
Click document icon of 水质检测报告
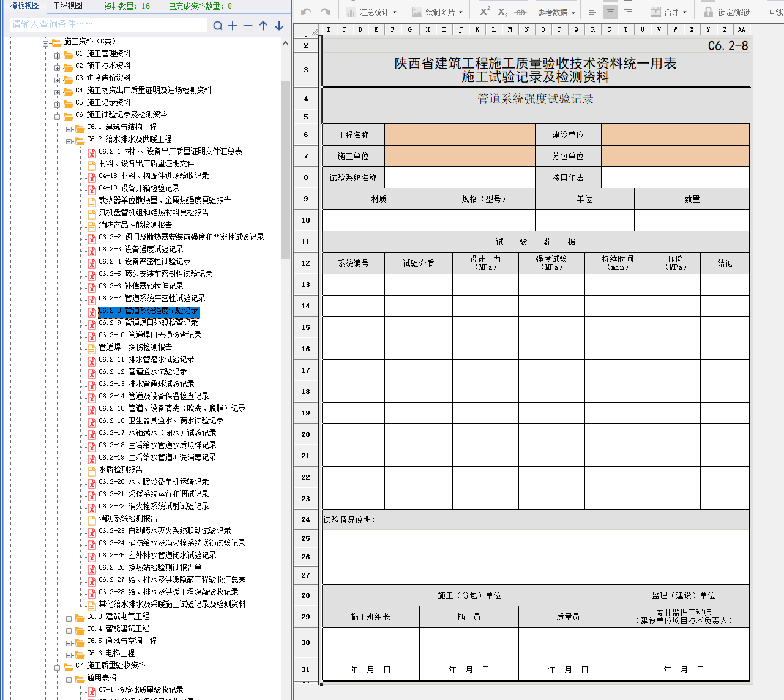tap(92, 471)
